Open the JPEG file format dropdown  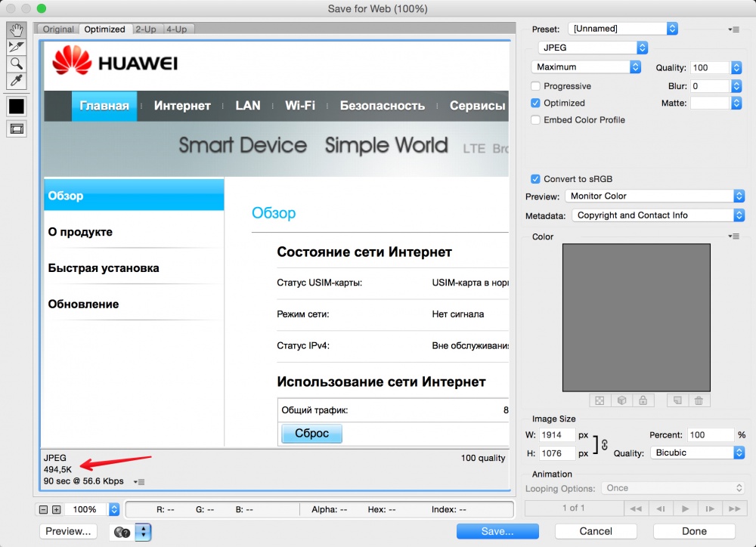pyautogui.click(x=593, y=48)
